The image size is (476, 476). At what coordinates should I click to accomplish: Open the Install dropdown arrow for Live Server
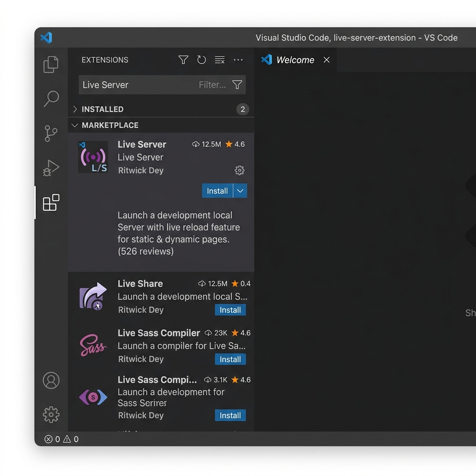point(240,191)
